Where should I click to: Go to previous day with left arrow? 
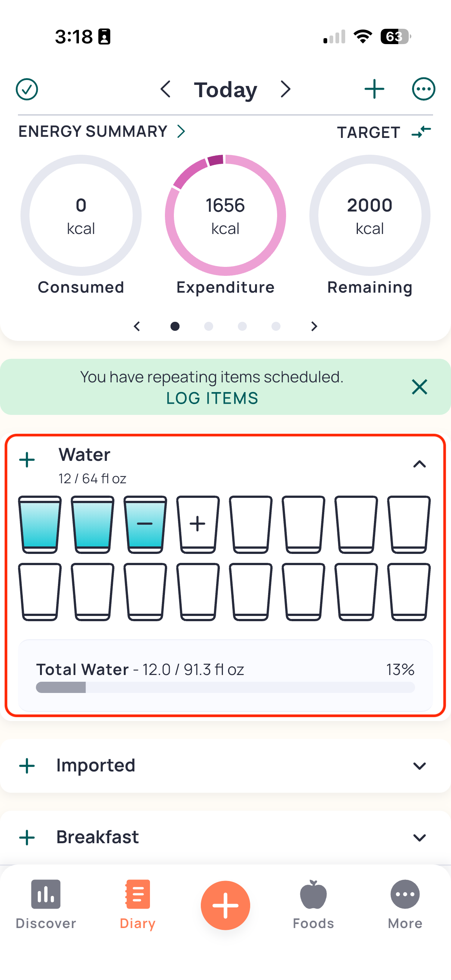coord(165,89)
